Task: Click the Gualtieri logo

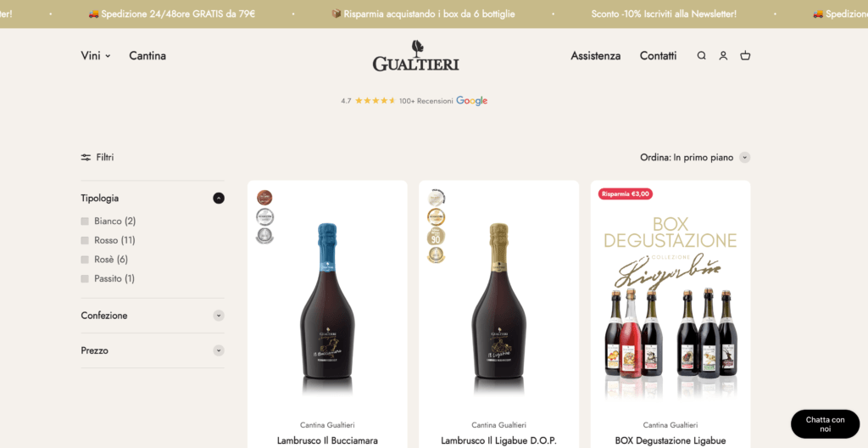Action: tap(415, 55)
